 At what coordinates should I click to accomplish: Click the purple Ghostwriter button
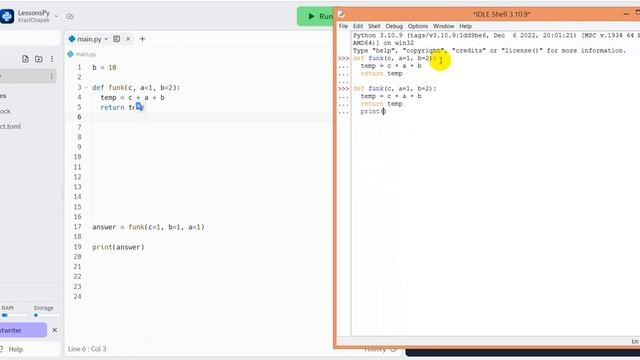23,330
